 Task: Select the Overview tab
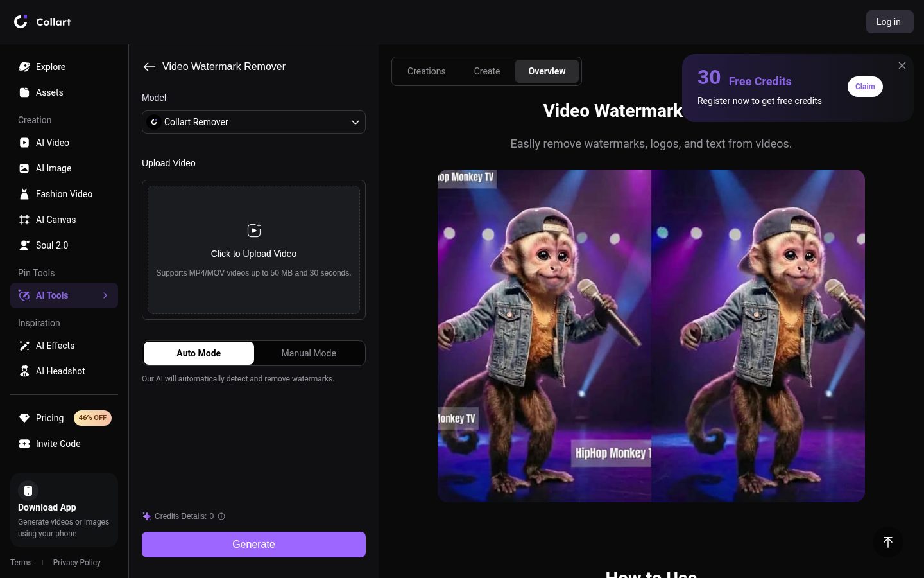coord(547,71)
